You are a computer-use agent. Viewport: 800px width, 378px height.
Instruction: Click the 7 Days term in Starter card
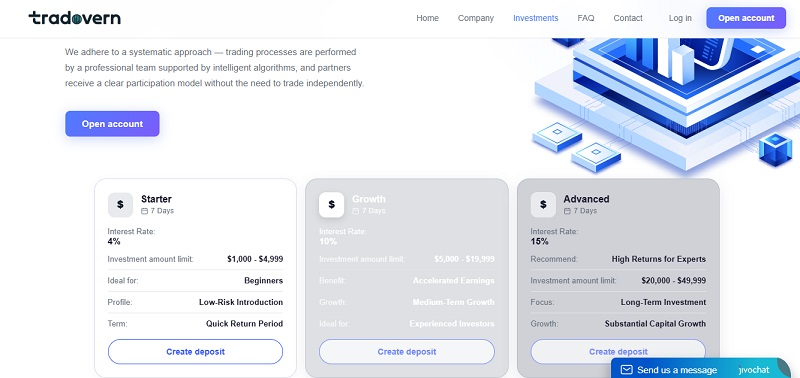click(x=162, y=211)
